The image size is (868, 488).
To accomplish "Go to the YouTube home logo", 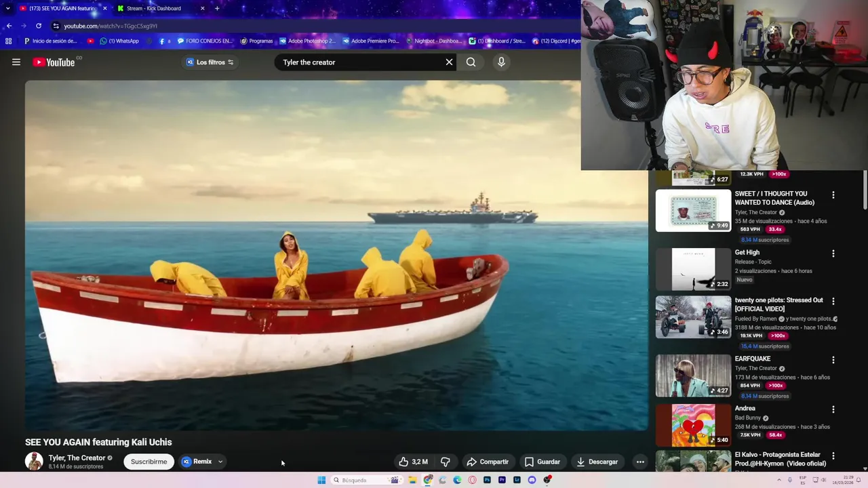I will point(54,62).
